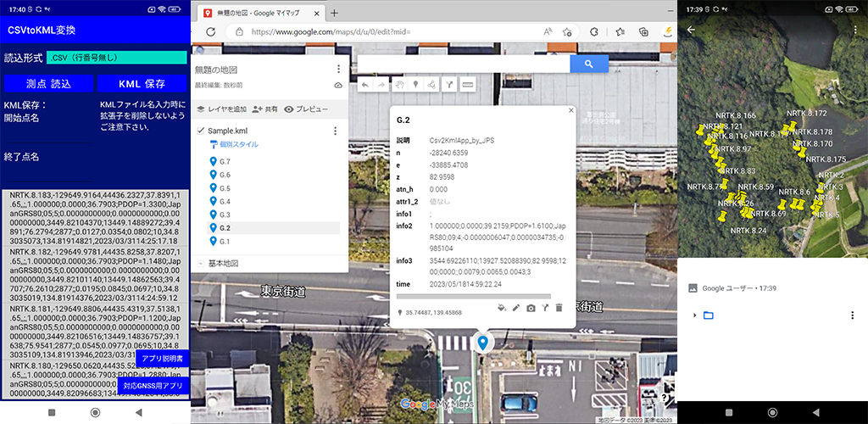The height and width of the screenshot is (424, 868).
Task: Click the 個別スタイル style link
Action: pos(234,144)
